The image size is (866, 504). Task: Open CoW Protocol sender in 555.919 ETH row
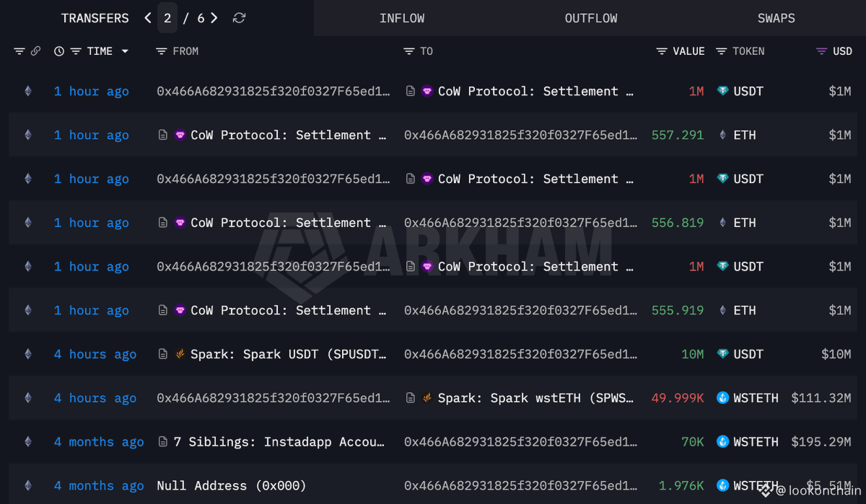(288, 311)
